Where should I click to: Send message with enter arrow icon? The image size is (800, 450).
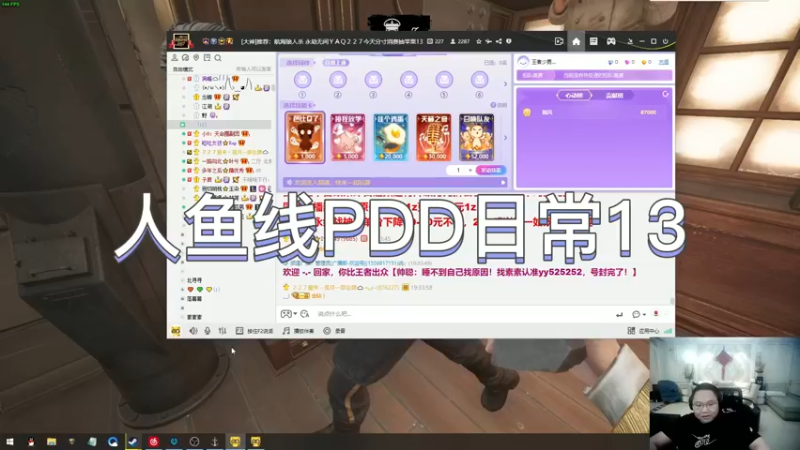click(x=619, y=314)
